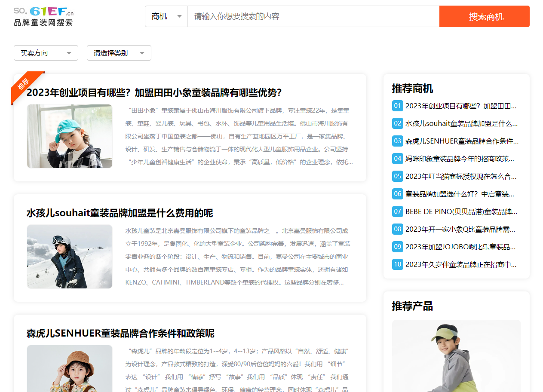Select recommended item 10 2023年久岁伴童装品牌
Viewport: 543px width, 392px height.
461,264
